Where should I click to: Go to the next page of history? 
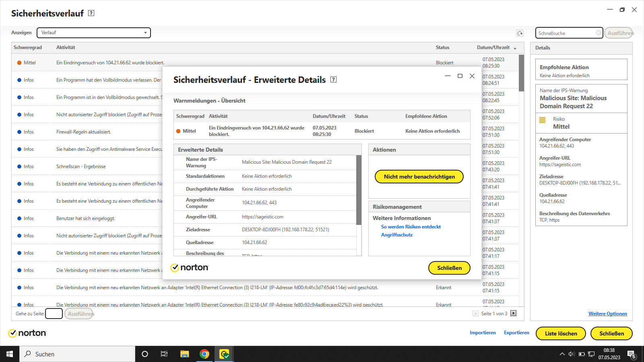[x=513, y=313]
